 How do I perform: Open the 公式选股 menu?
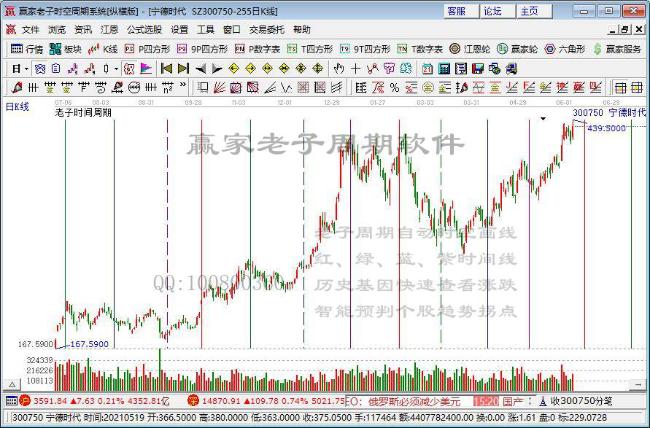point(143,29)
